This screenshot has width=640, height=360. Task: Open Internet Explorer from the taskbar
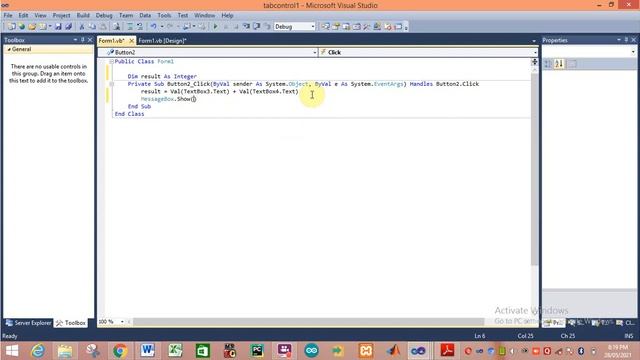coord(38,350)
